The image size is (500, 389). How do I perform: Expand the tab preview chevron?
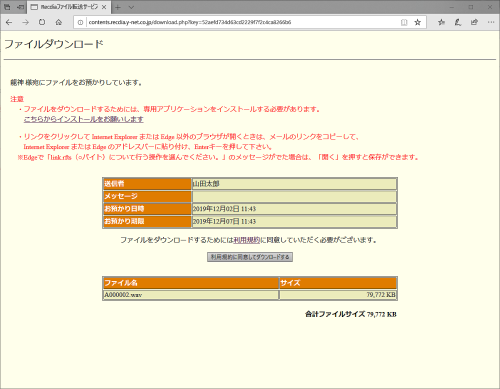(131, 7)
